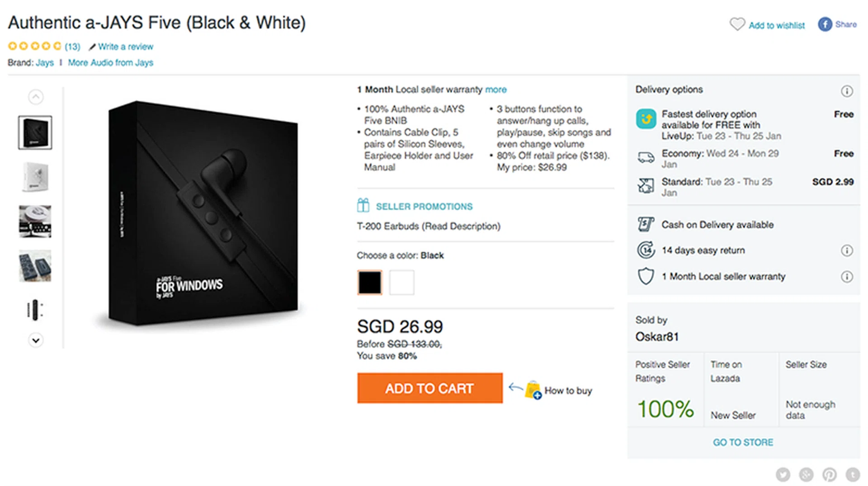This screenshot has height=486, width=868.
Task: Click the heart wishlist icon
Action: click(737, 24)
